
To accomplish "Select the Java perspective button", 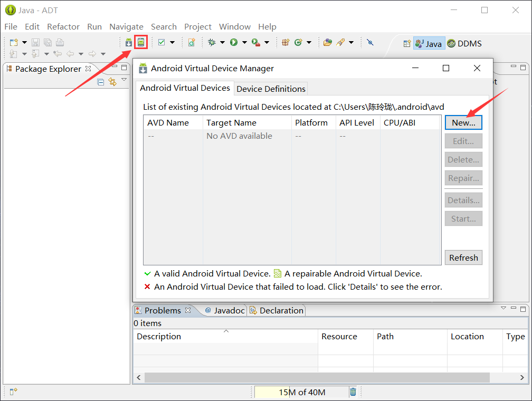I will point(429,44).
